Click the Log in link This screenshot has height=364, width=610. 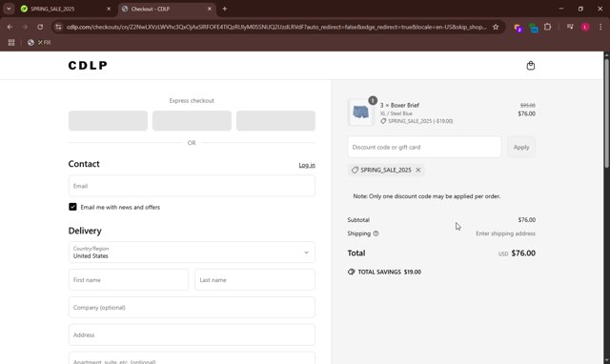[307, 165]
